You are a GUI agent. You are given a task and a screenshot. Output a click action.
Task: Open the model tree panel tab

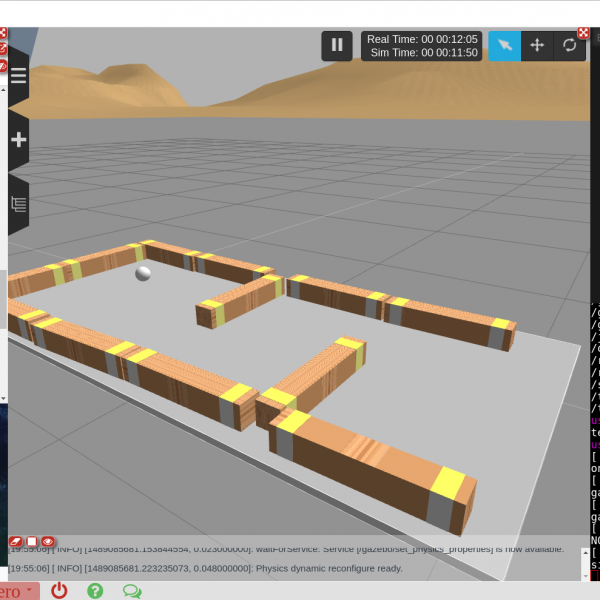[18, 204]
